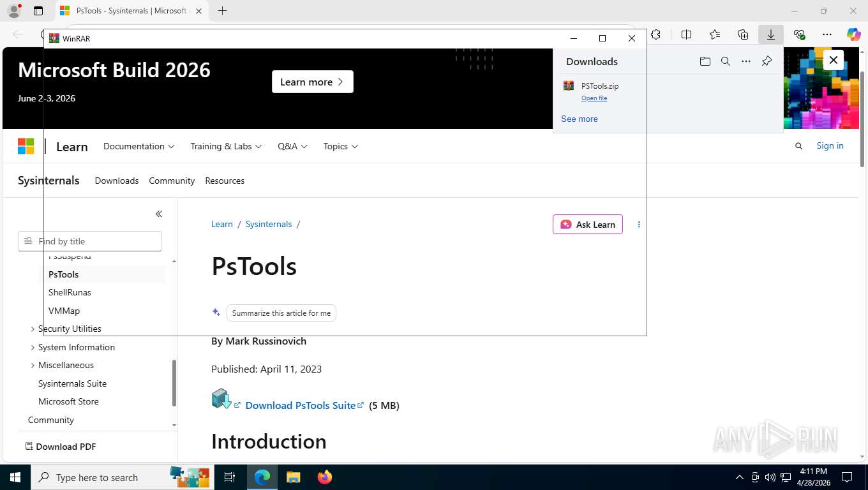Select Microsoft Store in the contents
This screenshot has height=490, width=868.
point(68,401)
